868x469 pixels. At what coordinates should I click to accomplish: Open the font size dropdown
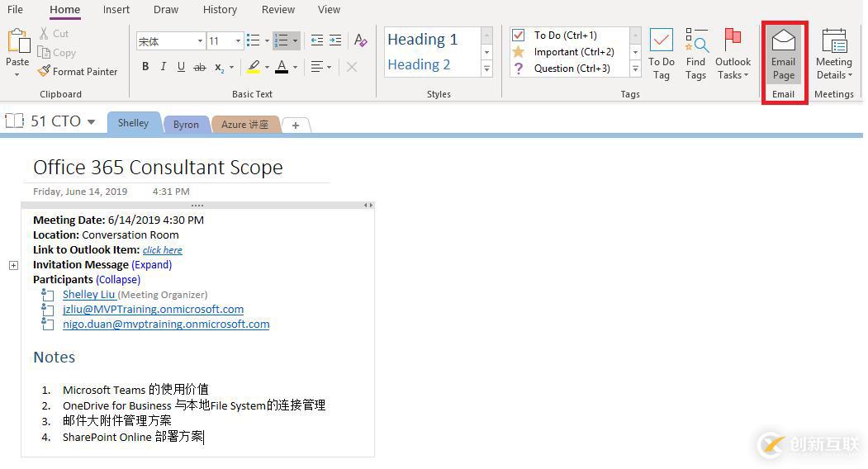[238, 41]
